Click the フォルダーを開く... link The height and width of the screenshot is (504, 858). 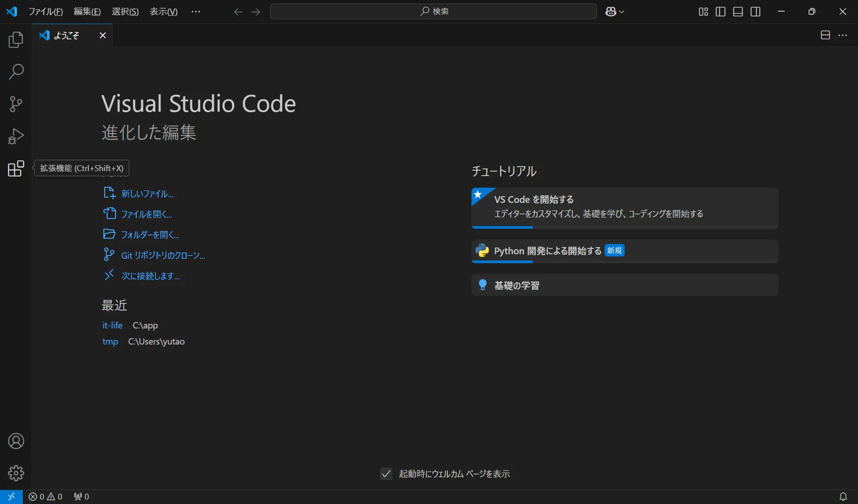(150, 235)
